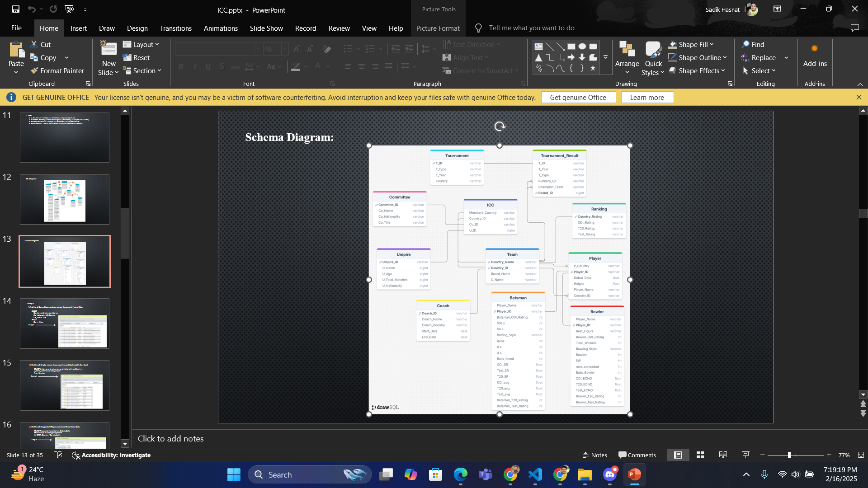Switch to Picture Format tab
Viewport: 868px width, 488px height.
tap(438, 28)
